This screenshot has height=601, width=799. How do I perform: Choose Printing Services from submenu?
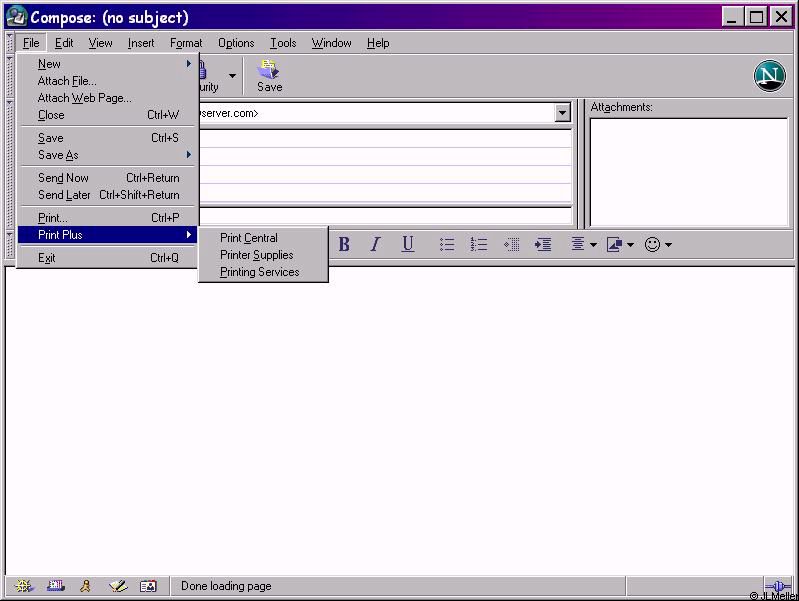click(x=259, y=272)
